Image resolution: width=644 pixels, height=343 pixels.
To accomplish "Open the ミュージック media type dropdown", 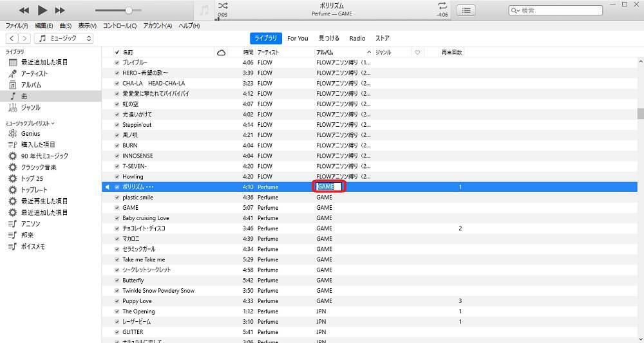I will [65, 39].
